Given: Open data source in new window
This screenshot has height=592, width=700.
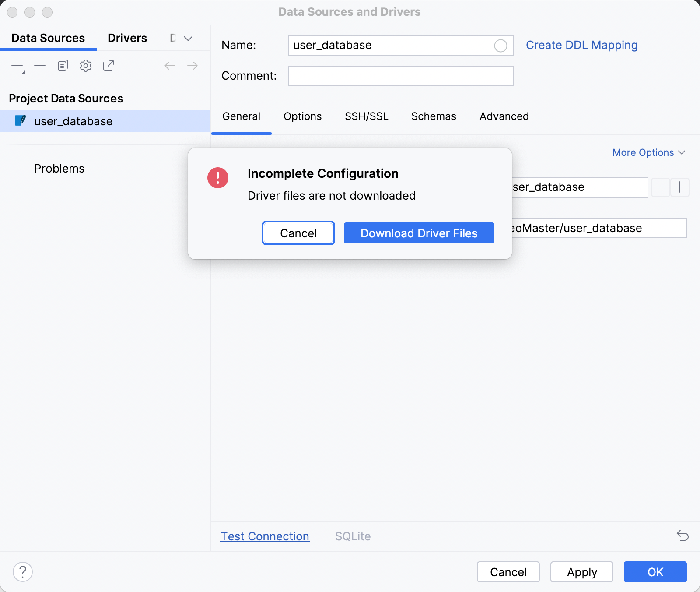Looking at the screenshot, I should (108, 65).
